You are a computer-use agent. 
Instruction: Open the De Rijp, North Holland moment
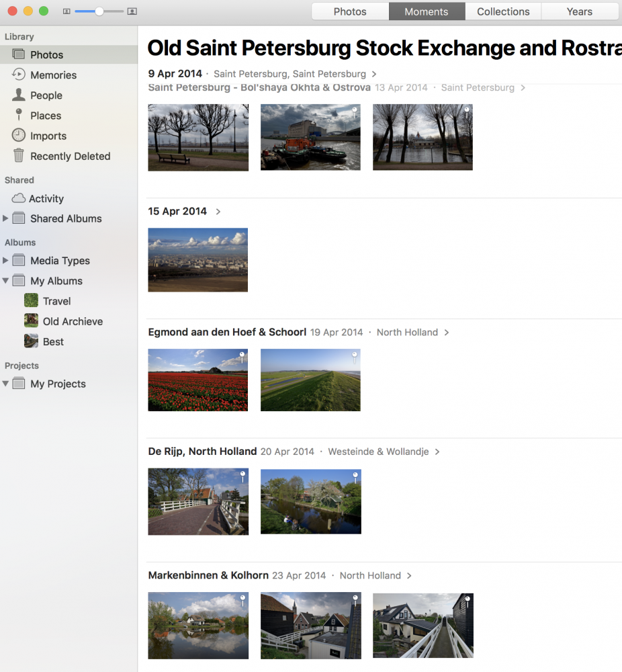pos(202,452)
